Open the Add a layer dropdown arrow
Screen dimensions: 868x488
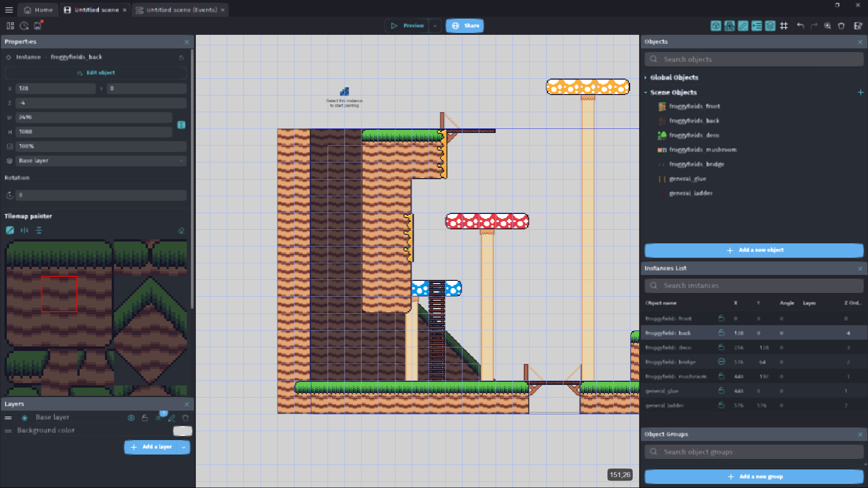[x=184, y=447]
